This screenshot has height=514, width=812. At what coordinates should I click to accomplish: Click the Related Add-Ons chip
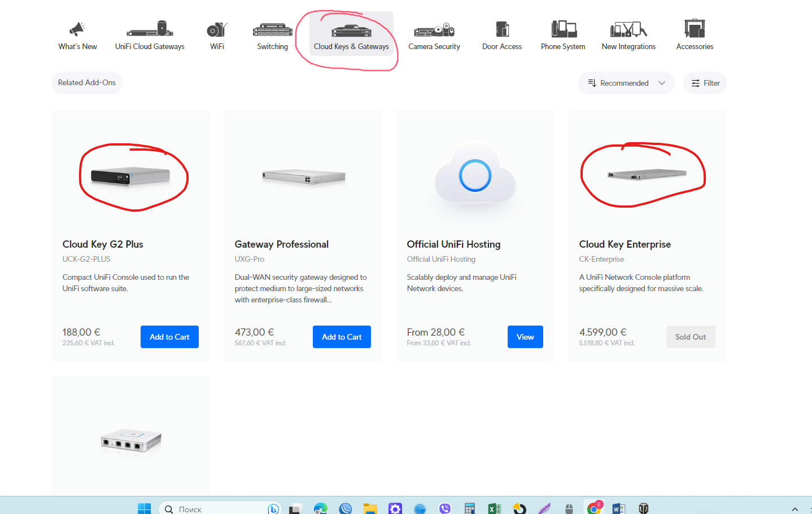point(87,82)
